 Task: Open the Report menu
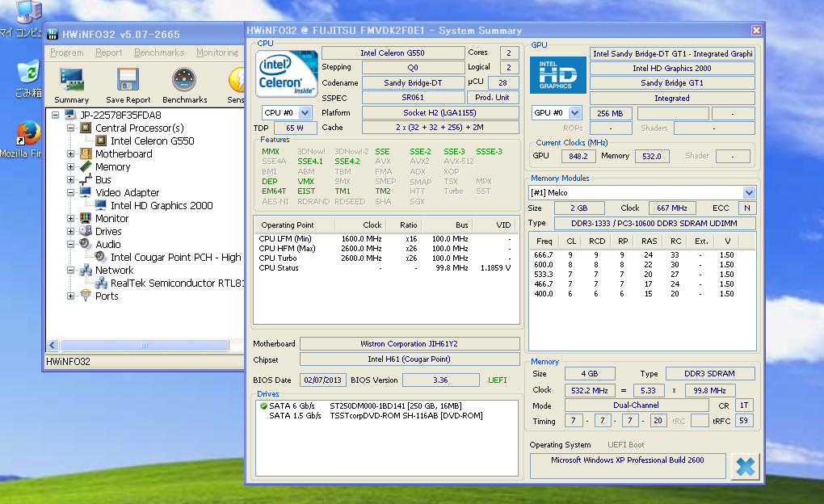click(x=109, y=52)
